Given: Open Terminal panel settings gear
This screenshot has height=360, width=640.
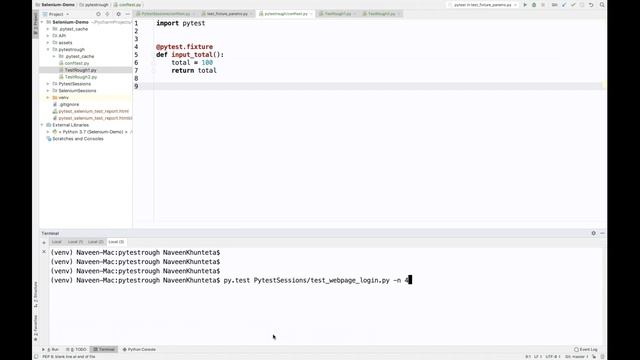Looking at the screenshot, I should [593, 233].
